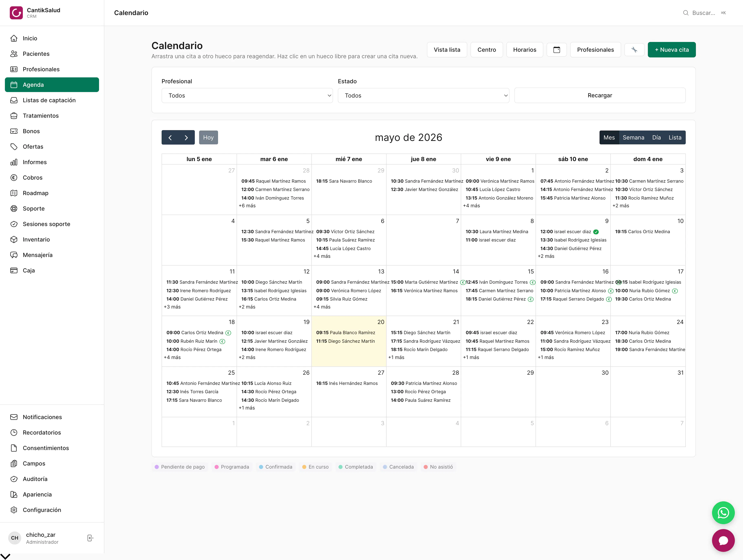The image size is (743, 560).
Task: Go to Profesionales in the sidebar
Action: tap(52, 69)
